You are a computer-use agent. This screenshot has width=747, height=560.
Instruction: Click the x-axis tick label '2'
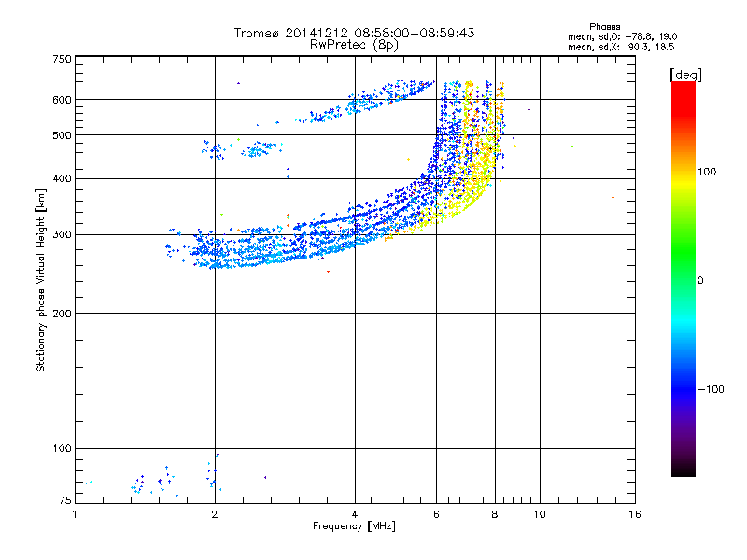pos(215,514)
